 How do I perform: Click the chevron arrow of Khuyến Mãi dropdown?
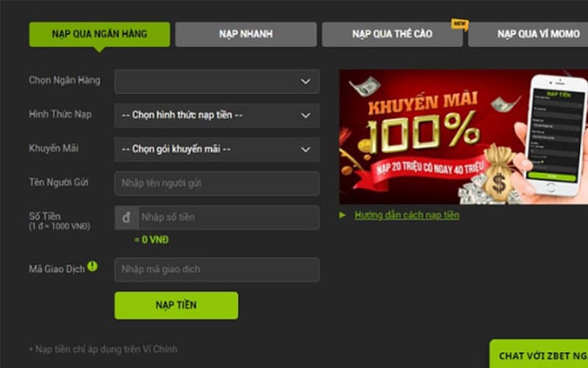pos(306,149)
